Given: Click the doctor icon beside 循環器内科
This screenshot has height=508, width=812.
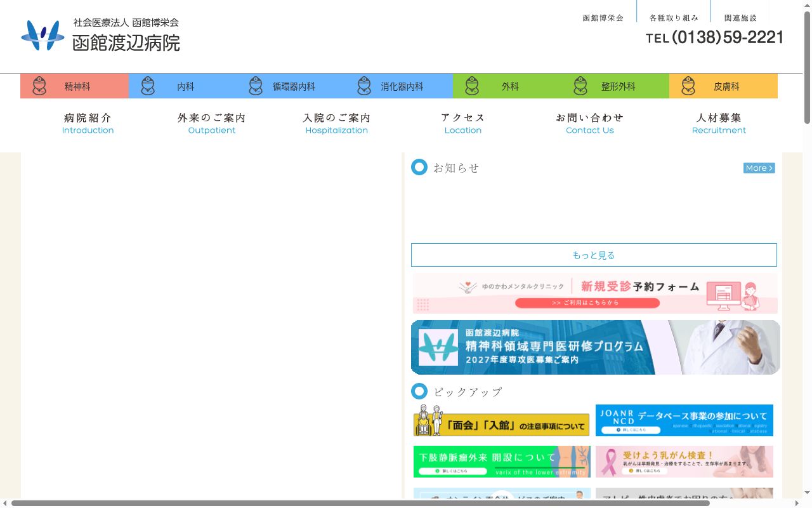Looking at the screenshot, I should 256,86.
